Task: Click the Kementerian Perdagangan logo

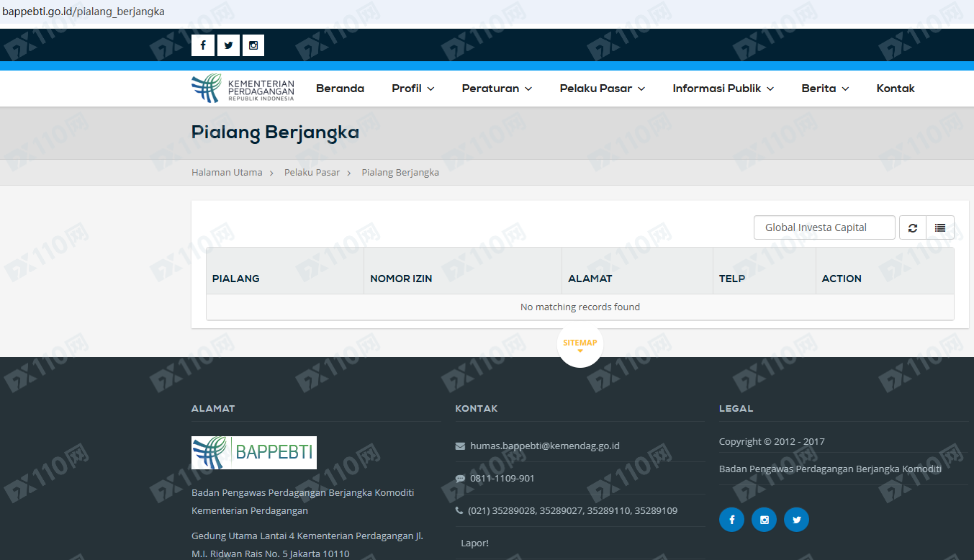Action: tap(243, 89)
